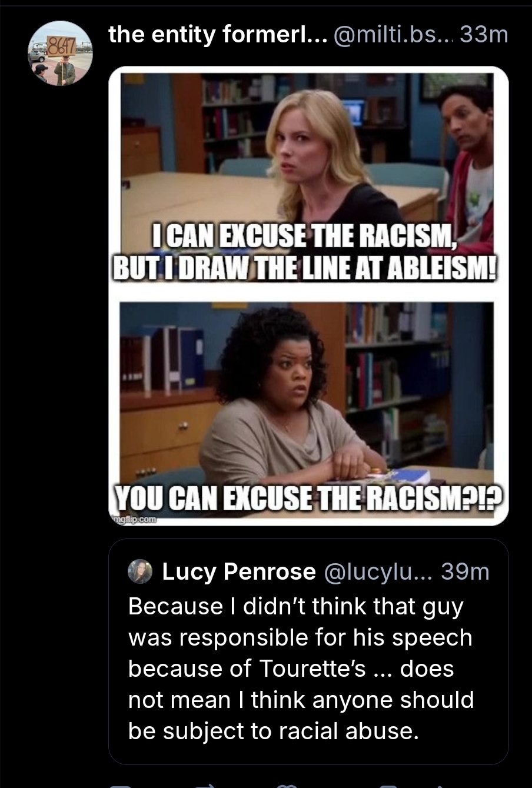The height and width of the screenshot is (788, 532).
Task: Open the quoted post text about Tourette's
Action: point(301,669)
